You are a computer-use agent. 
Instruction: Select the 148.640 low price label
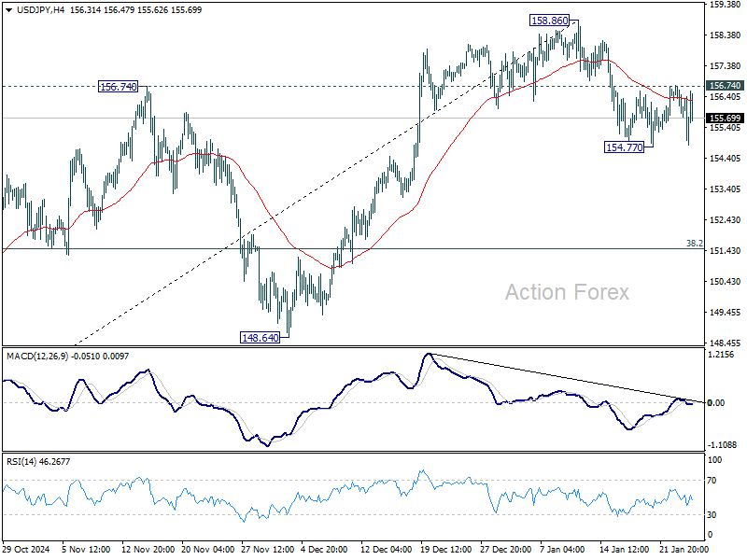tap(261, 338)
